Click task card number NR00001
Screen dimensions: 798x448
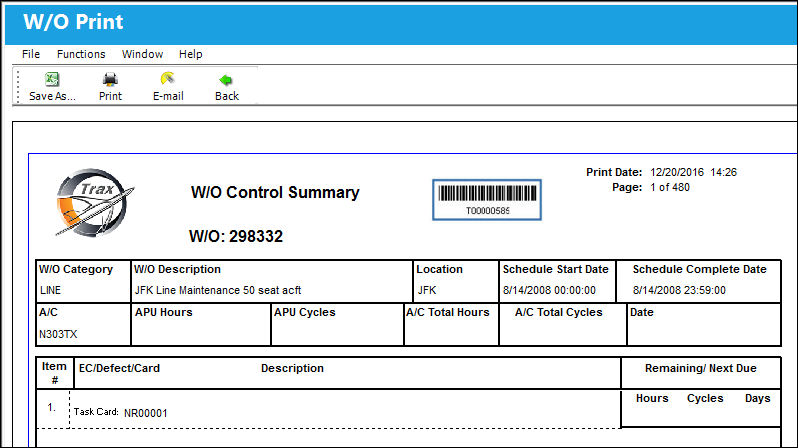(146, 413)
